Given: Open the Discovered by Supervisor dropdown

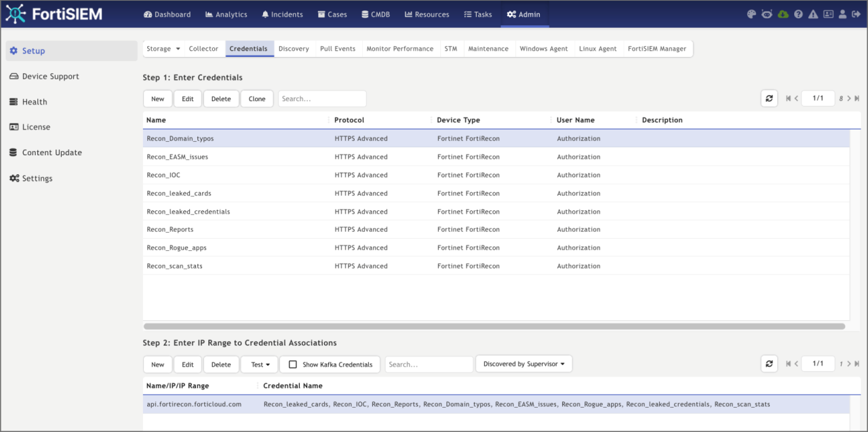Looking at the screenshot, I should (x=524, y=364).
